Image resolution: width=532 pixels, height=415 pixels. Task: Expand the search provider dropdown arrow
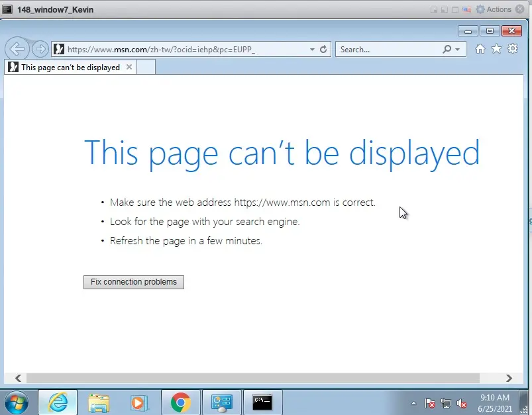457,50
